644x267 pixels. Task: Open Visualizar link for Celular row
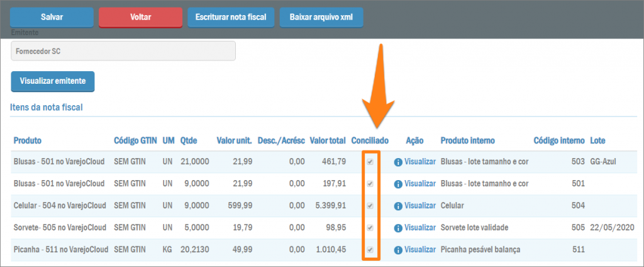(x=419, y=206)
